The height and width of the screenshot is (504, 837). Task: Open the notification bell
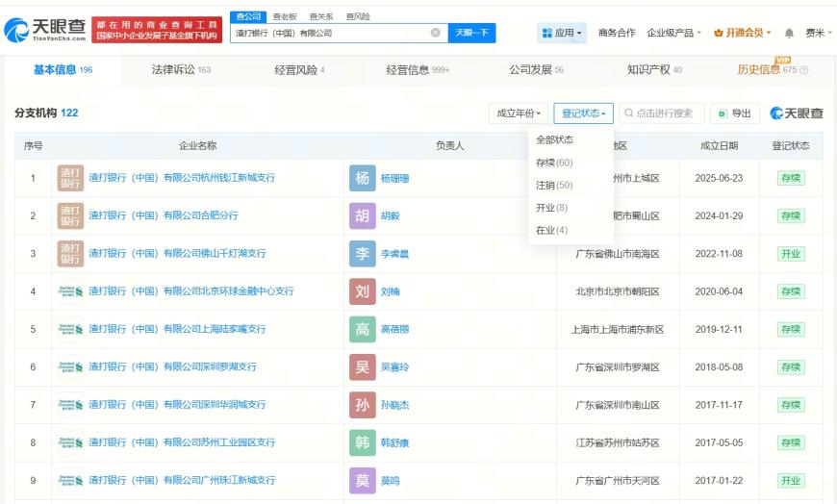point(789,33)
